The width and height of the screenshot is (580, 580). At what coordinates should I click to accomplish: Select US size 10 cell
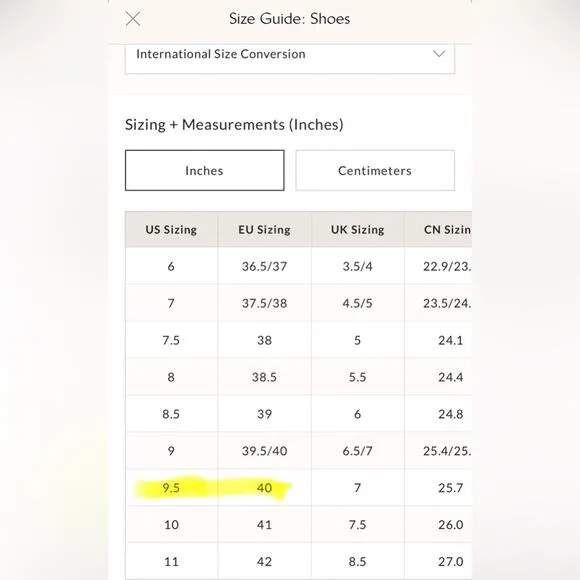coord(171,525)
